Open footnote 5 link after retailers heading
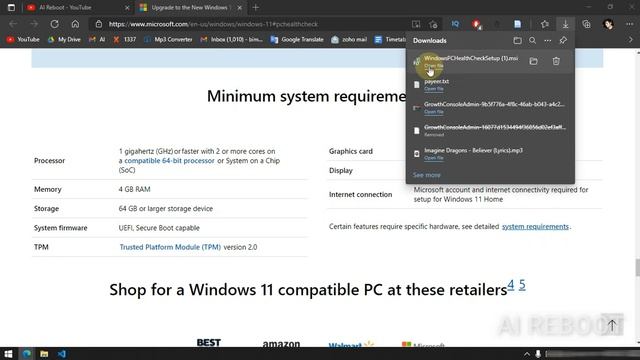This screenshot has height=360, width=640. (522, 284)
